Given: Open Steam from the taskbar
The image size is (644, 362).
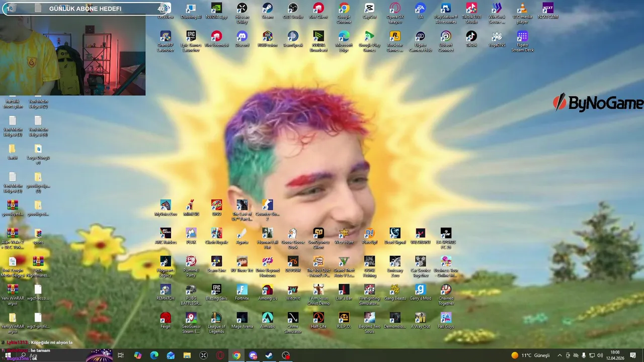Looking at the screenshot, I should tap(269, 355).
